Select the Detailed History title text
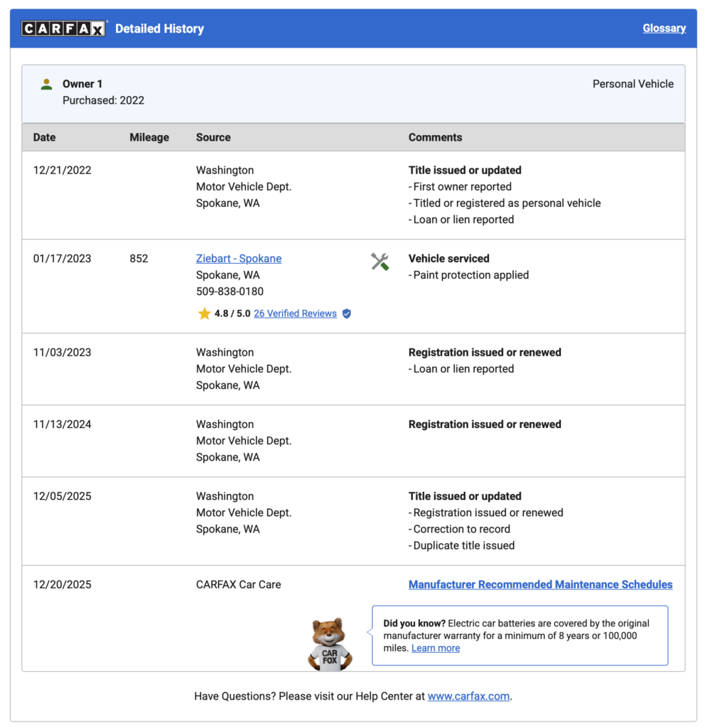This screenshot has height=728, width=705. [159, 28]
